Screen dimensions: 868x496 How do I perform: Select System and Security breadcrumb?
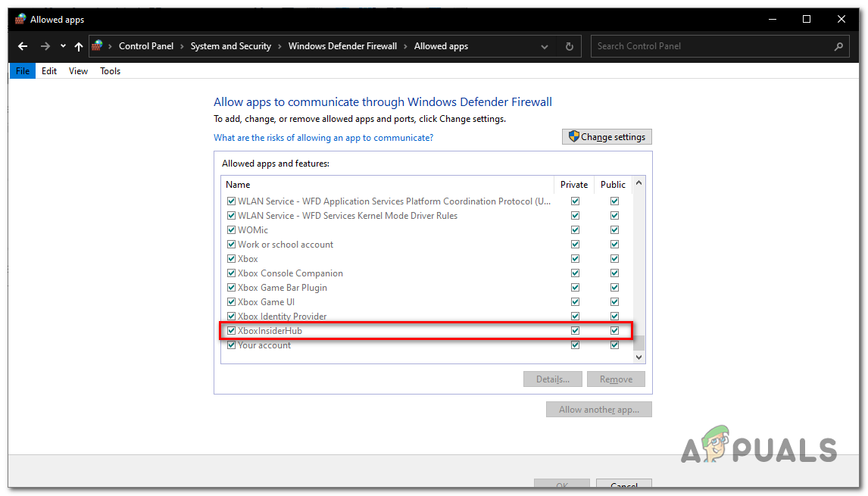[231, 46]
